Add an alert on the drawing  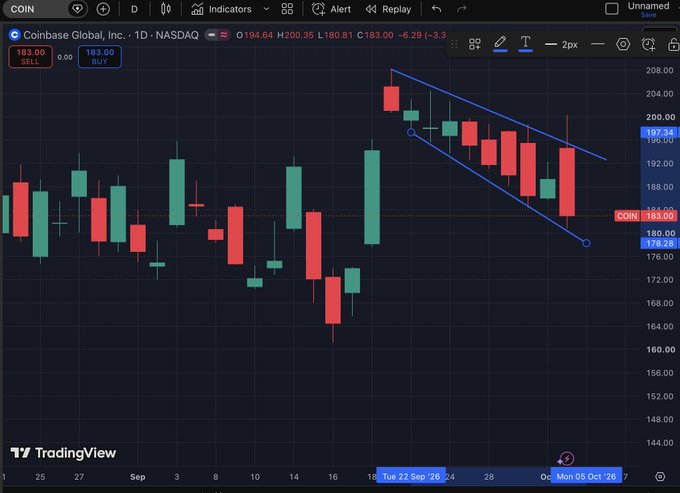648,44
